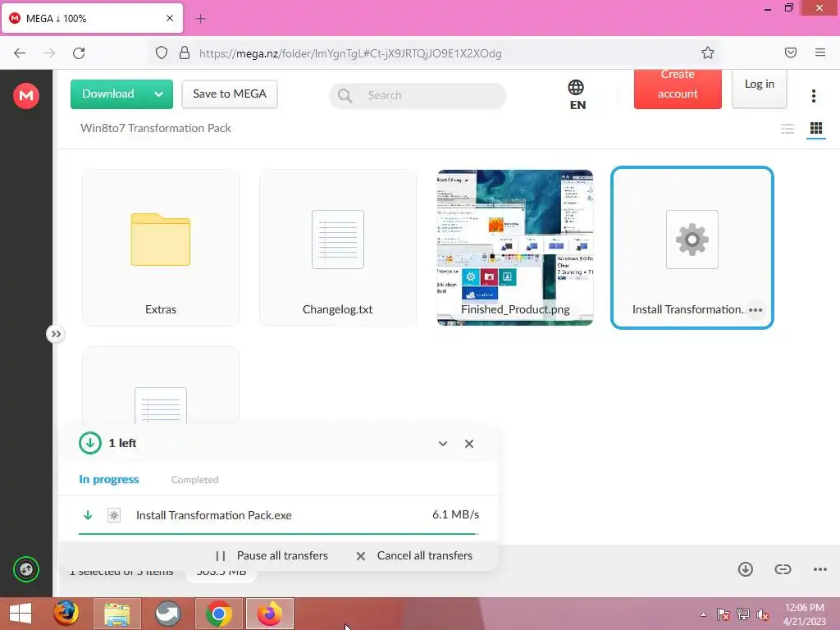Switch to In progress tab

109,479
